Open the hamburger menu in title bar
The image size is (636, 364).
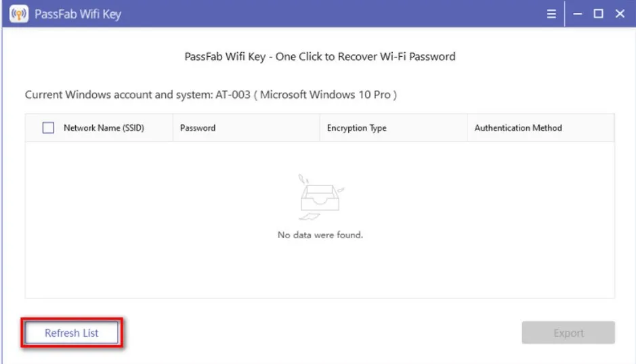[551, 14]
